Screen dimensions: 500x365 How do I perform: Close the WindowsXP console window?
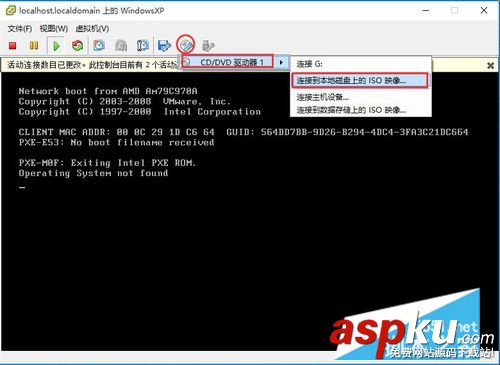coord(484,11)
